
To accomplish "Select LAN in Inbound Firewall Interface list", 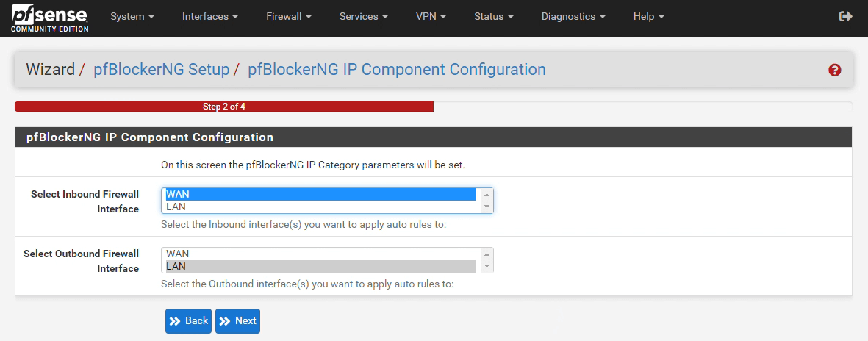I will (320, 207).
